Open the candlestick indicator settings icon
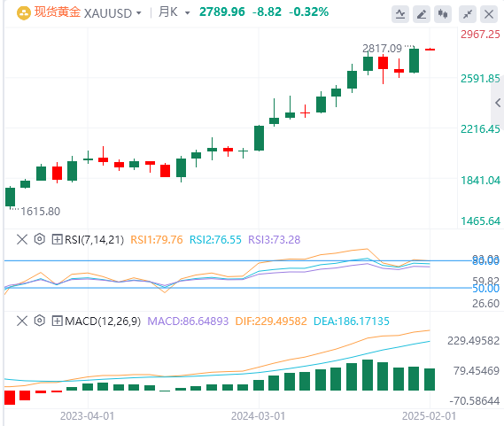 click(x=443, y=14)
